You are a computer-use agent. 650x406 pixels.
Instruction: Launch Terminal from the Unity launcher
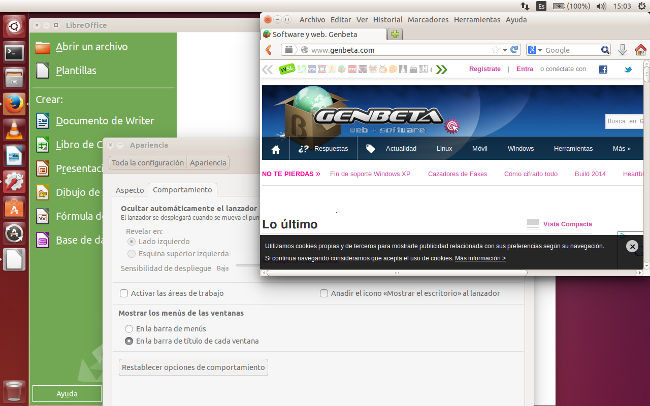[x=14, y=53]
